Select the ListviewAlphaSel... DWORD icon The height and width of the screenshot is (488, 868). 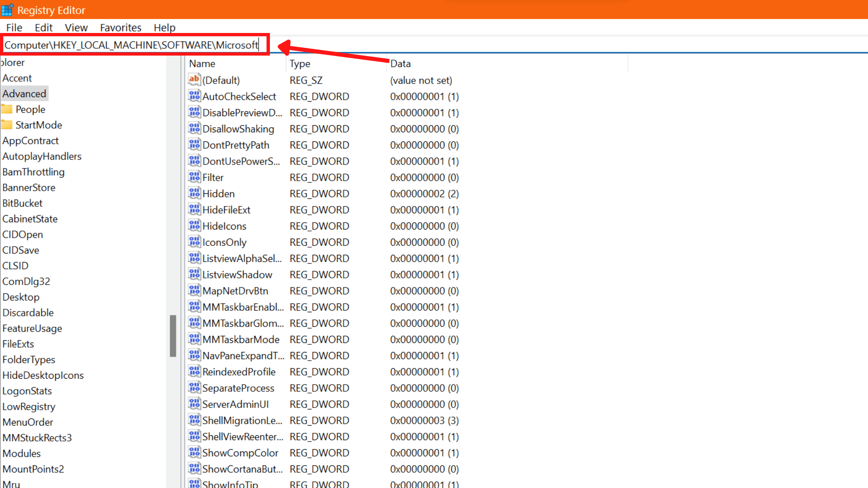[x=194, y=258]
